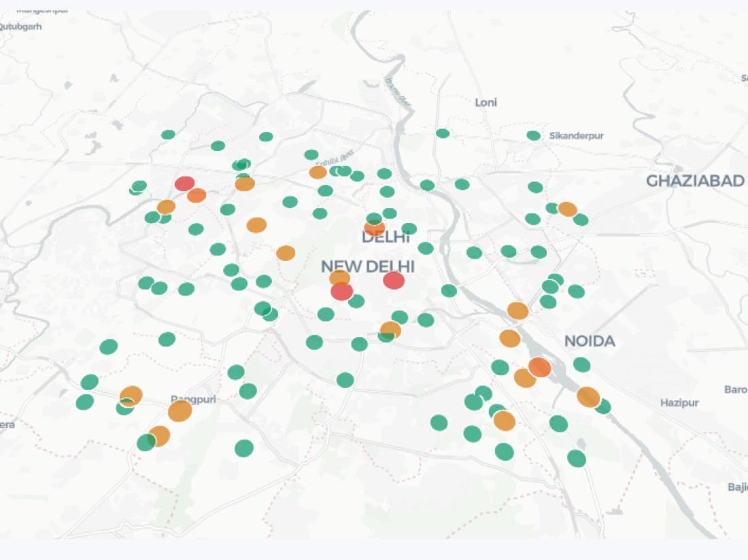Select the NEW DELHI map label
This screenshot has height=560, width=748.
(368, 266)
